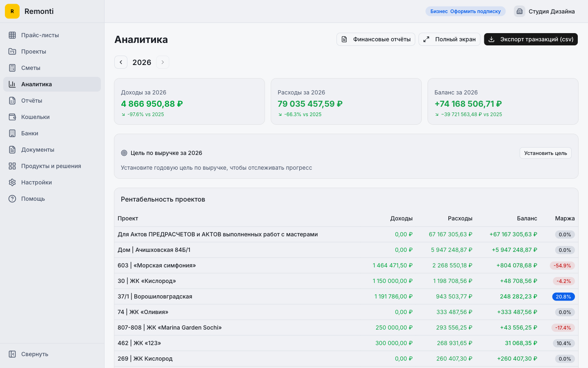Click the Remonti logo icon
Viewport: 588px width, 368px height.
12,11
